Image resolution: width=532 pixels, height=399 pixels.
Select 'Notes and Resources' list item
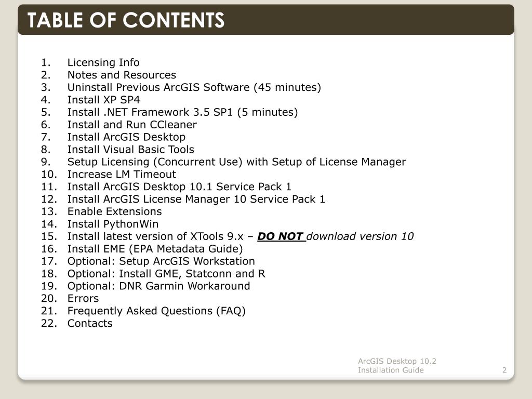122,75
